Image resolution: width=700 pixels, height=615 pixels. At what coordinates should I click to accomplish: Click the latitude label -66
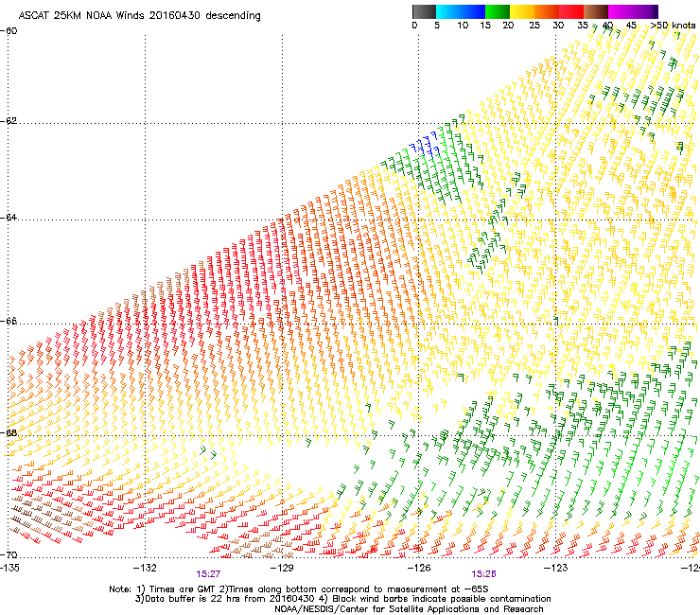(9, 322)
